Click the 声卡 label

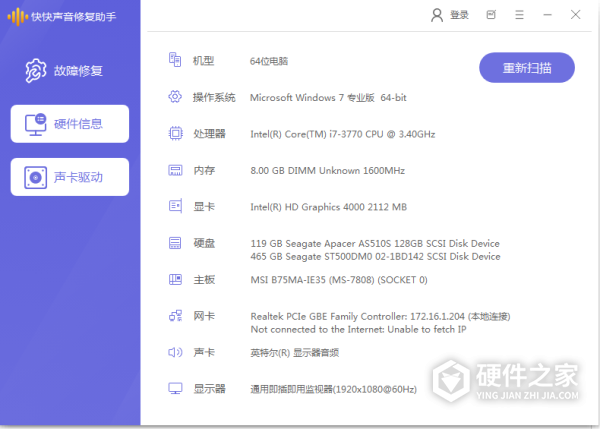(x=204, y=352)
